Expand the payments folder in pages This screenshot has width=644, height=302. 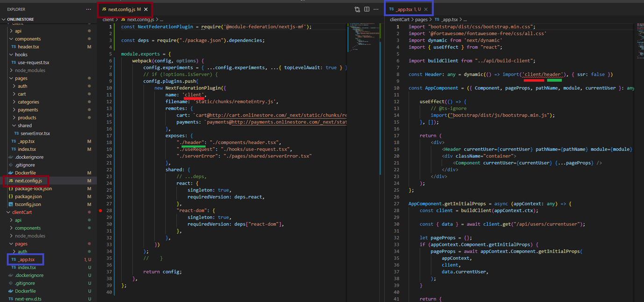[x=28, y=110]
